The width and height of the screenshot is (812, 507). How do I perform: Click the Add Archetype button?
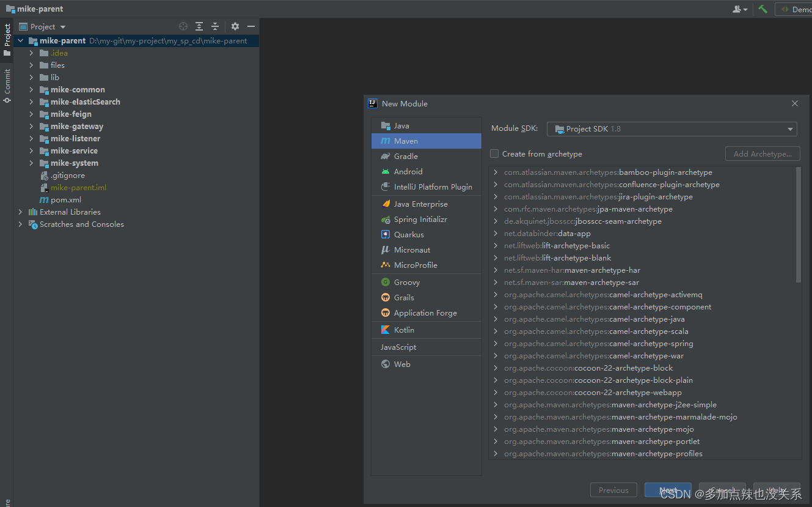(763, 154)
